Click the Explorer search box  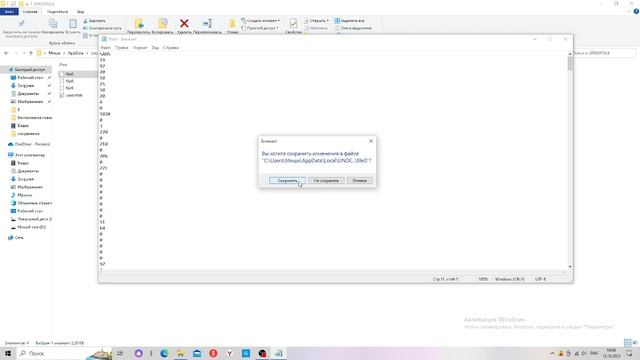click(x=604, y=53)
